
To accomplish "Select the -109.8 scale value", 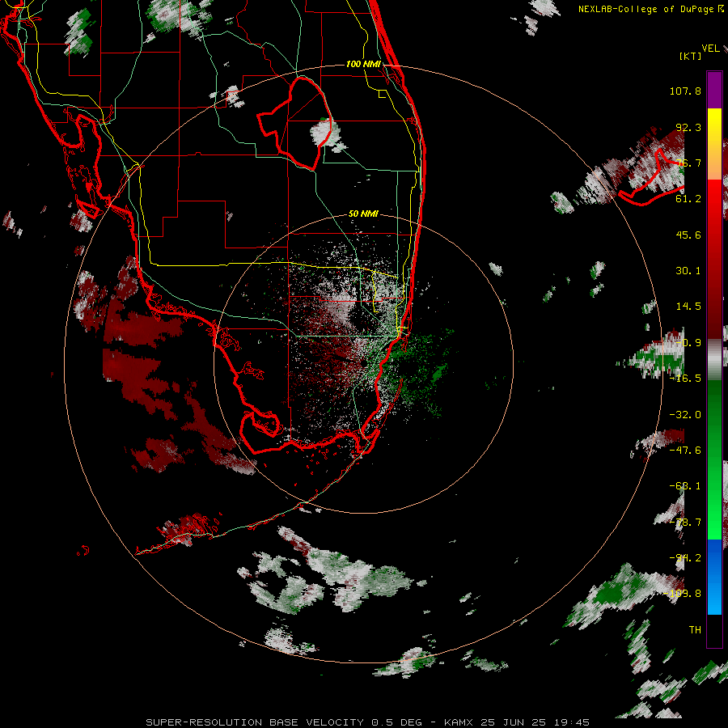I will [x=683, y=594].
